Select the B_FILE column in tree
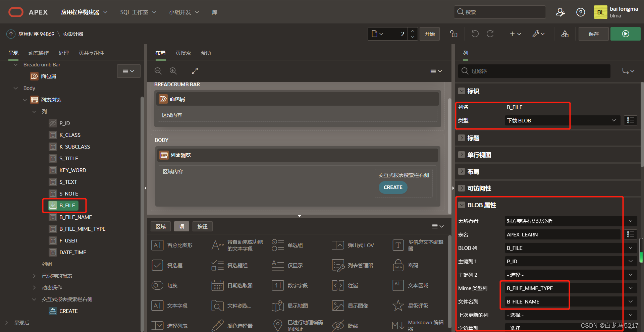 tap(63, 205)
